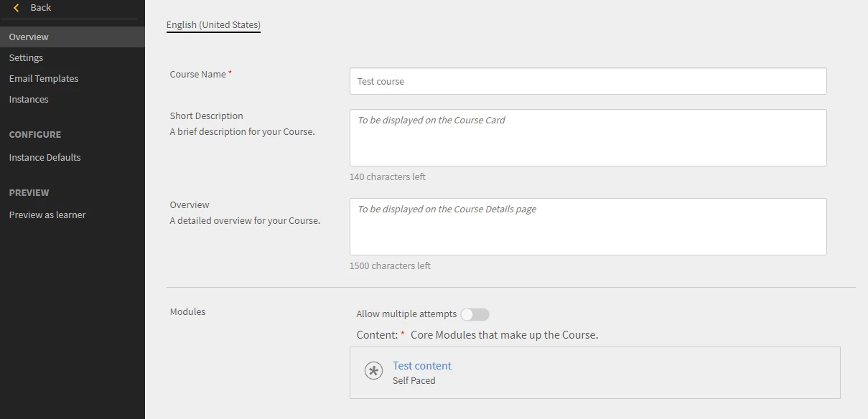868x419 pixels.
Task: Click the Modules section label
Action: [x=187, y=312]
